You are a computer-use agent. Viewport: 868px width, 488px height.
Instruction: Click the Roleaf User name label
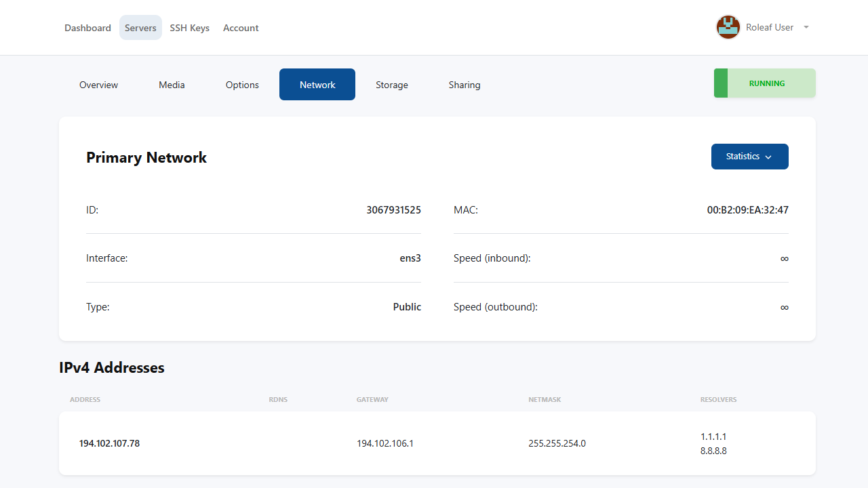[770, 28]
